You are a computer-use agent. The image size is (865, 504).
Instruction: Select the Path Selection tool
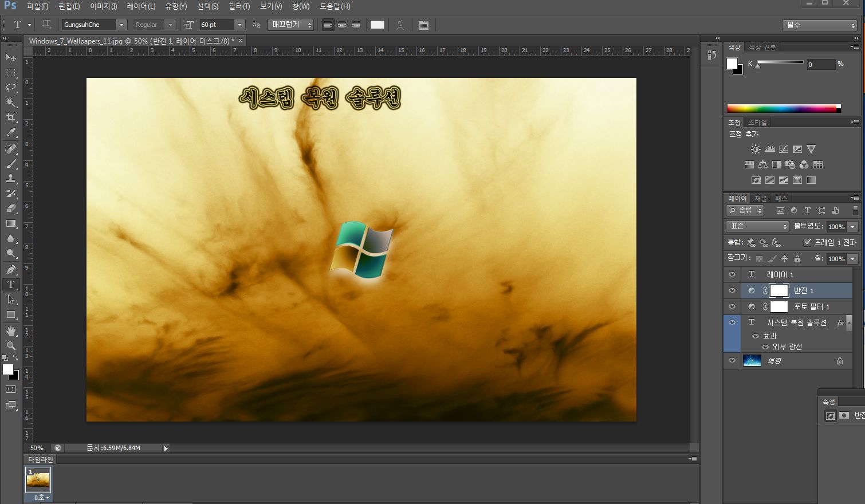point(11,299)
